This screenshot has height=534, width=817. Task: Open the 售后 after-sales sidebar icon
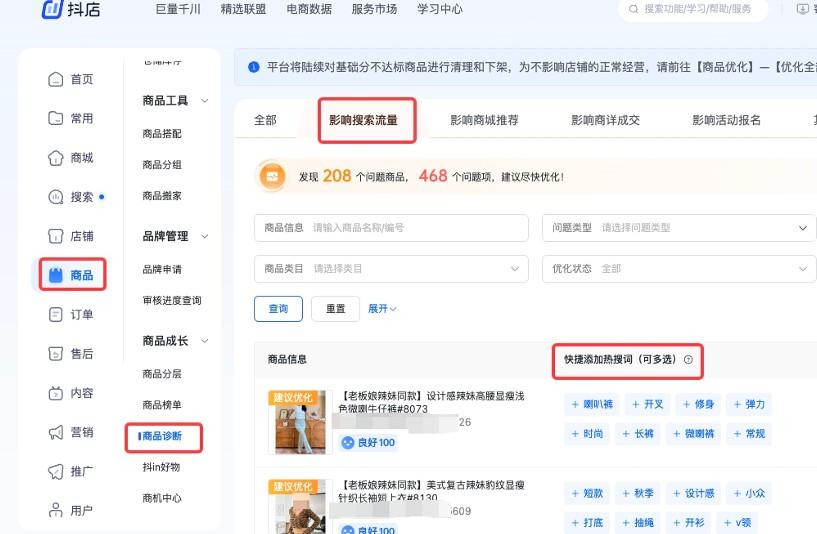pos(56,354)
